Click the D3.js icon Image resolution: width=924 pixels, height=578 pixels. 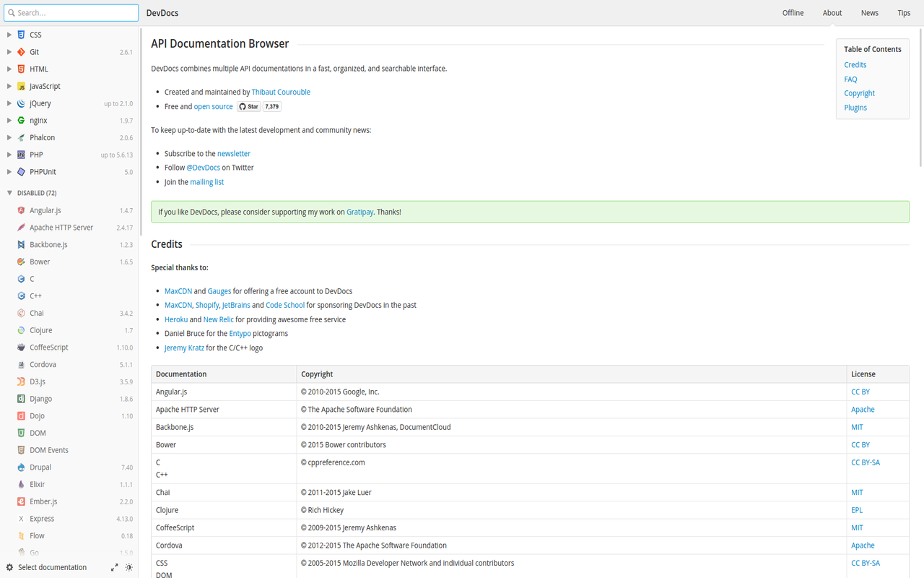click(21, 381)
